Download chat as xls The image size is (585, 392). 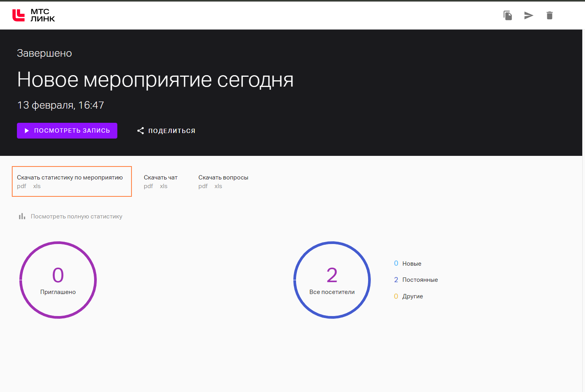tap(163, 186)
